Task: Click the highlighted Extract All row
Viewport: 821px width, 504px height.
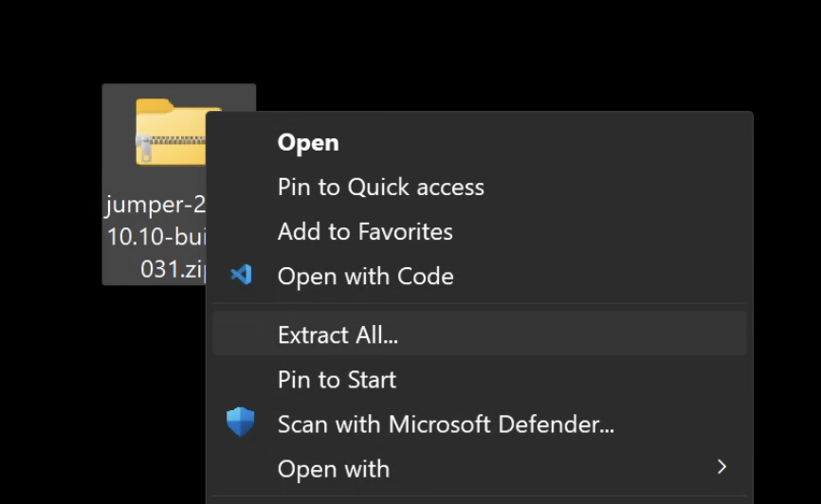Action: point(479,334)
